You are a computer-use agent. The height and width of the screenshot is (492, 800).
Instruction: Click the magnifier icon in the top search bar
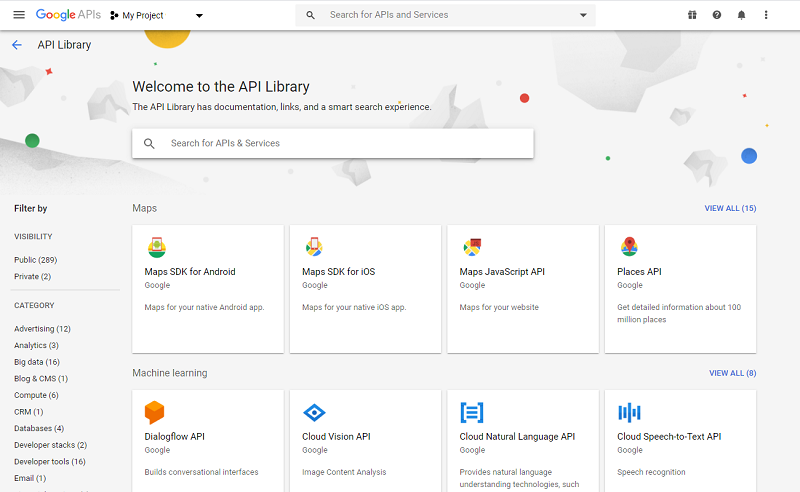point(310,15)
